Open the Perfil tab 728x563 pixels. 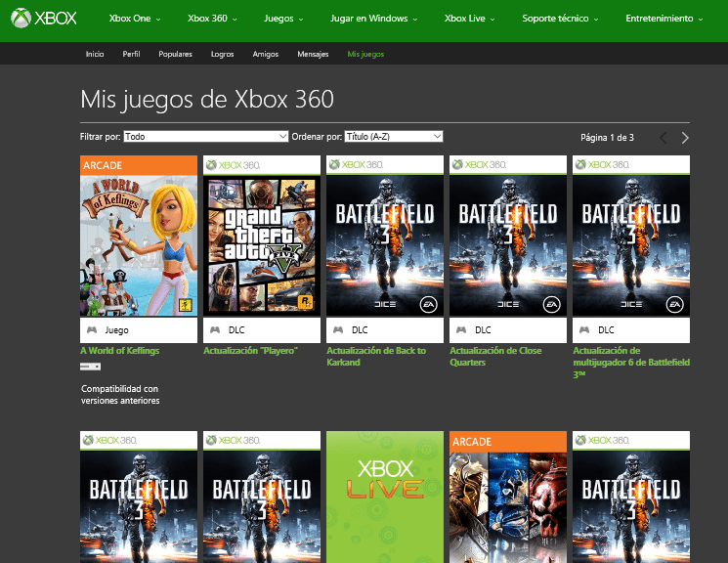131,54
